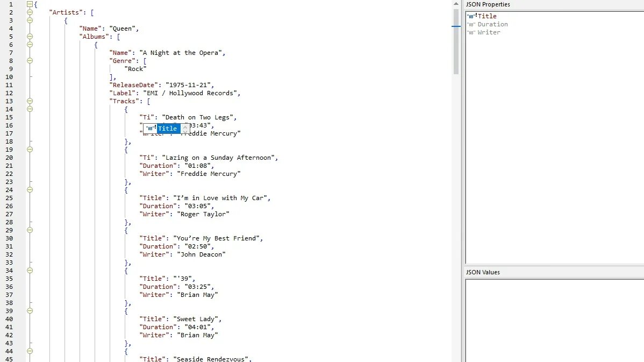
Task: Click "Death on Two Legs" title value
Action: (x=197, y=117)
